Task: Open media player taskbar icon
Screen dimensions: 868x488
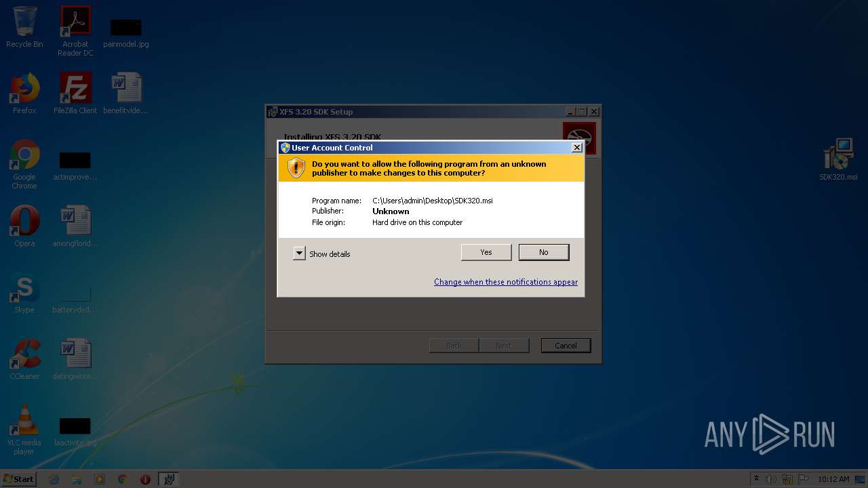Action: tap(100, 479)
